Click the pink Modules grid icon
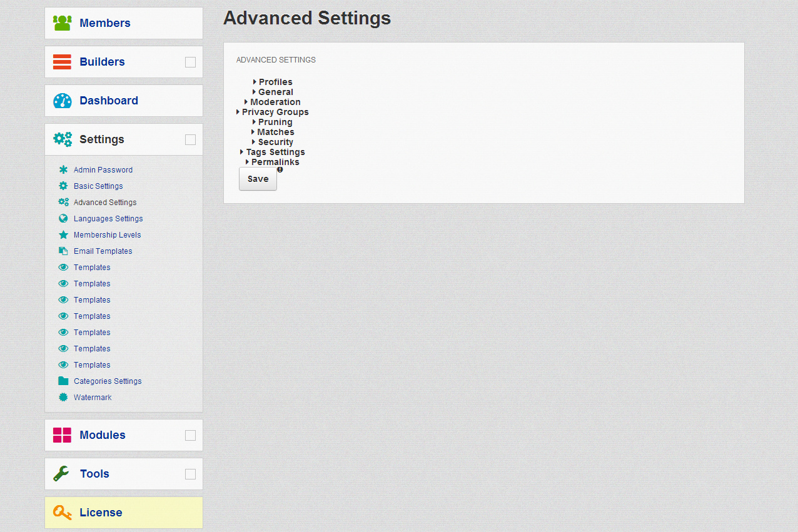The height and width of the screenshot is (532, 798). pyautogui.click(x=62, y=435)
